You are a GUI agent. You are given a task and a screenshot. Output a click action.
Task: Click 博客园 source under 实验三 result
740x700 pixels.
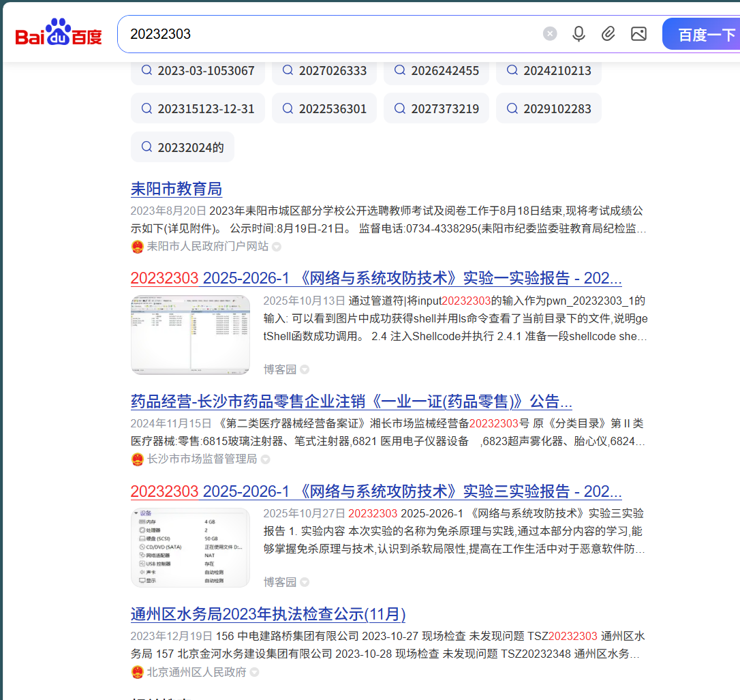coord(280,582)
